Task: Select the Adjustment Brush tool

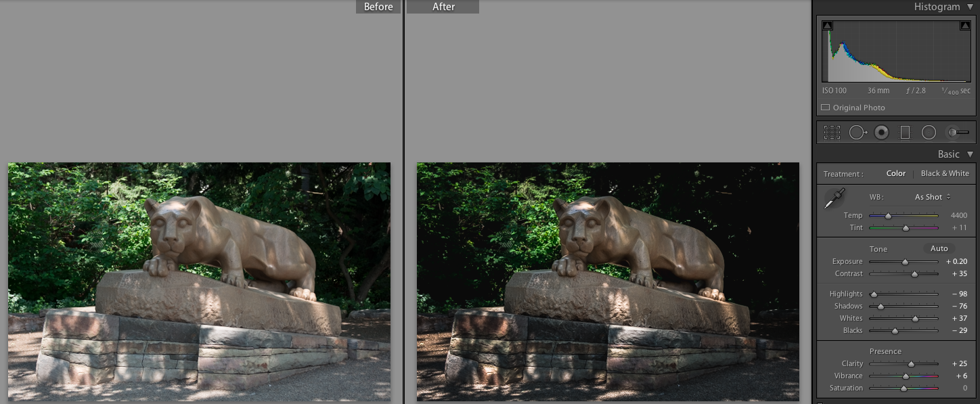Action: tap(956, 133)
